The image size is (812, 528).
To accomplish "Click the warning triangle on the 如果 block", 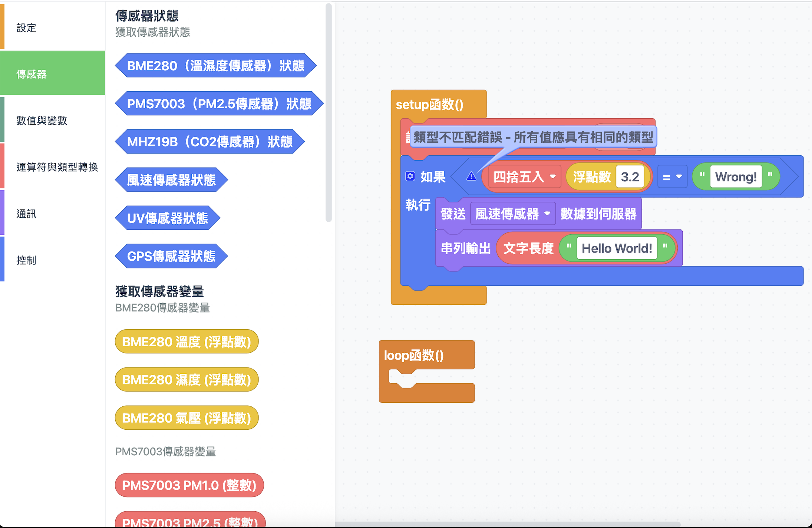I will pyautogui.click(x=472, y=177).
